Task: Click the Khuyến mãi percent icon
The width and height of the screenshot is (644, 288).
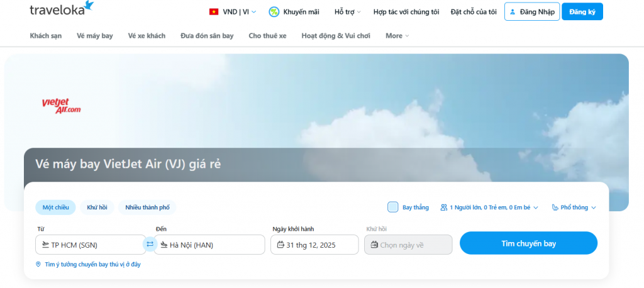Action: [x=274, y=12]
